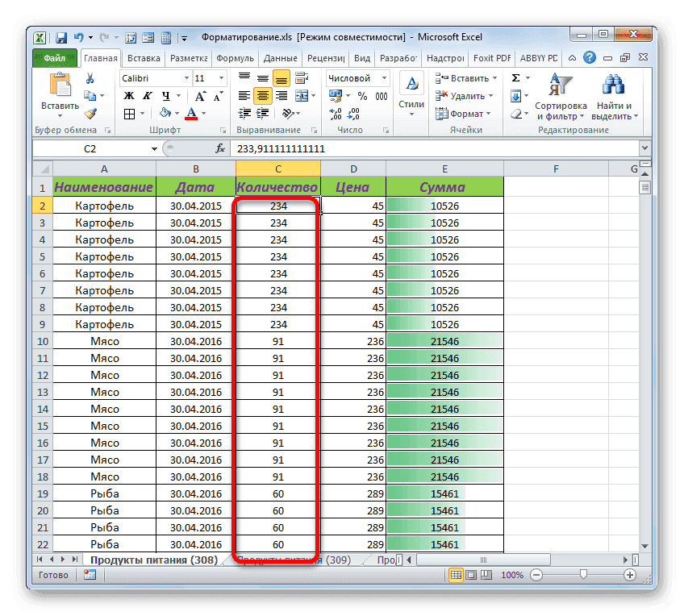The height and width of the screenshot is (616, 684).
Task: Click the zoom slider at the status bar
Action: (x=584, y=575)
